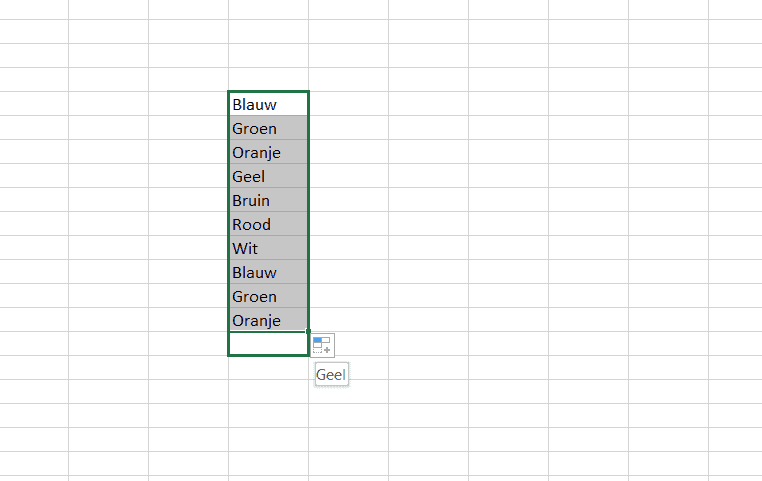Click the cell labeled Wit

pyautogui.click(x=268, y=248)
